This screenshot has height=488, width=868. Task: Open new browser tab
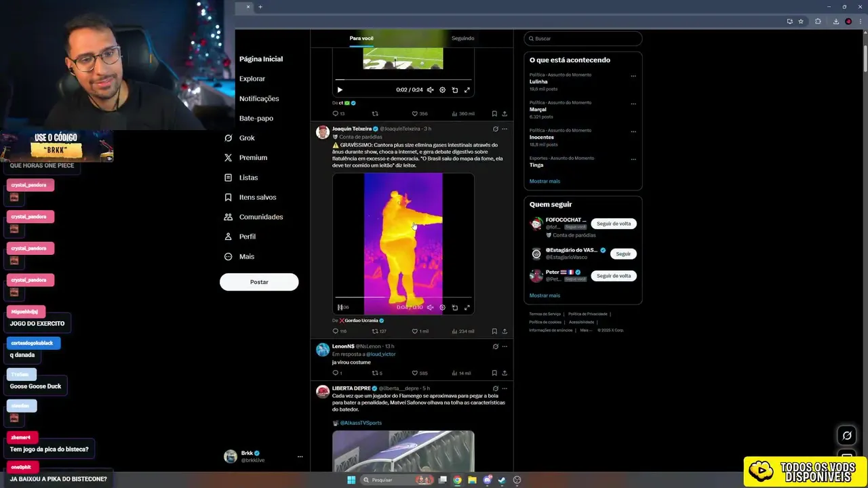coord(260,7)
